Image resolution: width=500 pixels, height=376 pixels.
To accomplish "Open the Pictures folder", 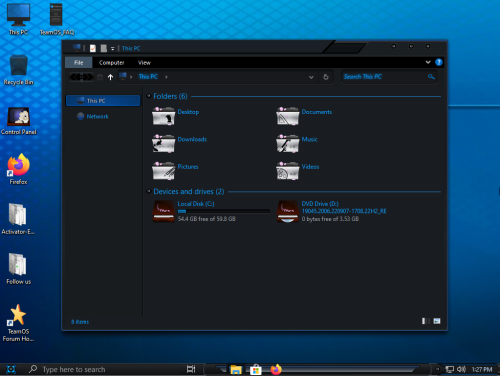I will point(175,170).
